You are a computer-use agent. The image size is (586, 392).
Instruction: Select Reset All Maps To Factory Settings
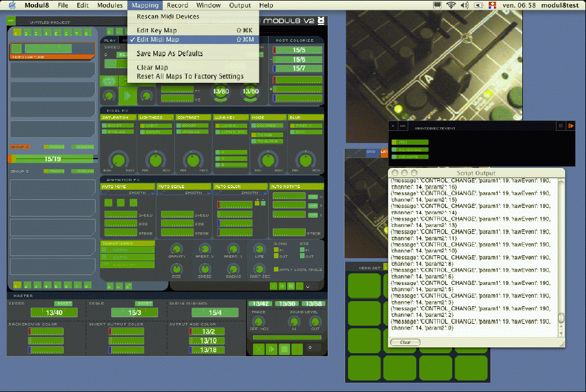point(193,76)
